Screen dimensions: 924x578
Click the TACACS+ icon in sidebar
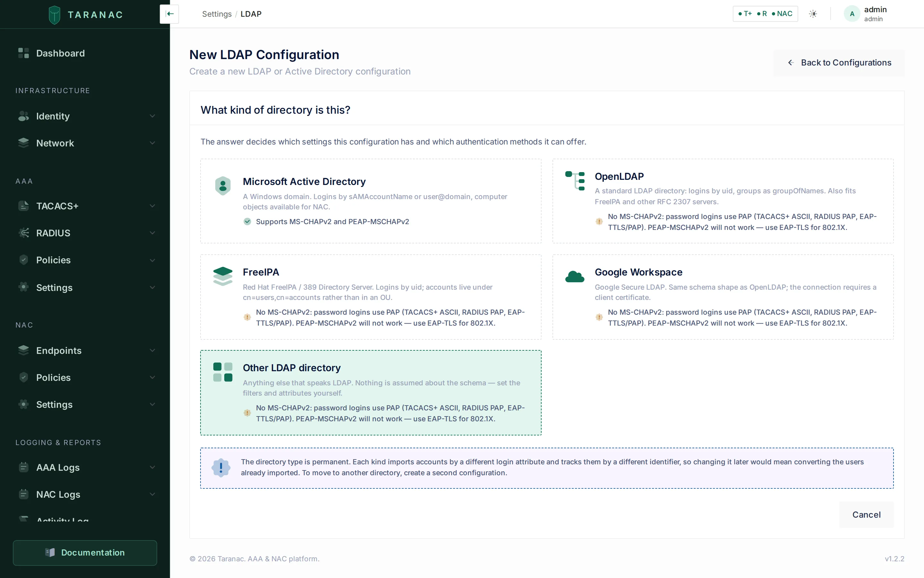[24, 206]
